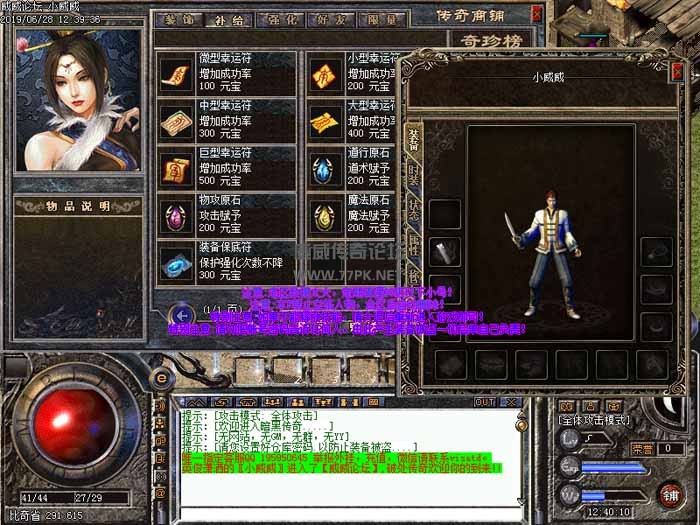700x525 pixels.
Task: Choose the 巨型幸运符 item icon
Action: pos(175,169)
